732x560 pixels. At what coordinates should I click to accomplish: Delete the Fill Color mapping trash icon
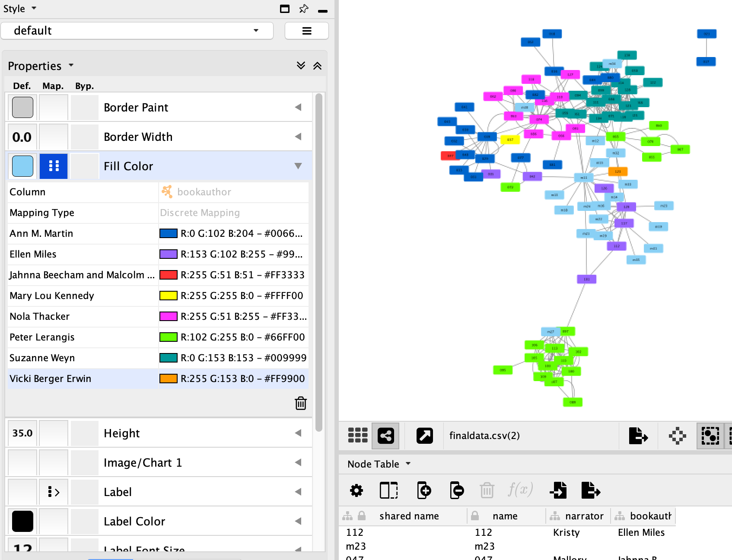pyautogui.click(x=301, y=403)
